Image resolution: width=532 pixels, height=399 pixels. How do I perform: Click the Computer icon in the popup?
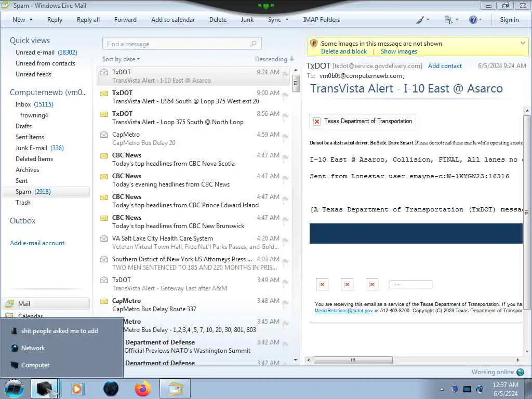pyautogui.click(x=14, y=365)
